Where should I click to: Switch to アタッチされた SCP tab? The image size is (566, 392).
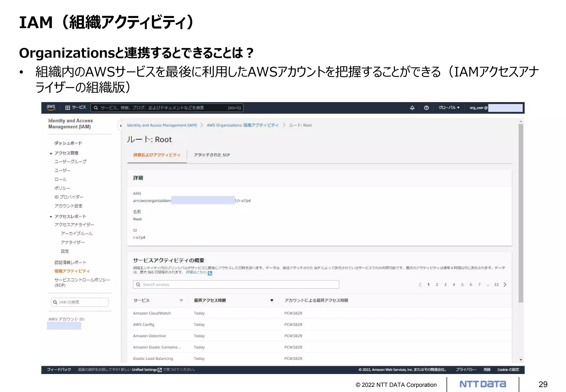point(212,155)
